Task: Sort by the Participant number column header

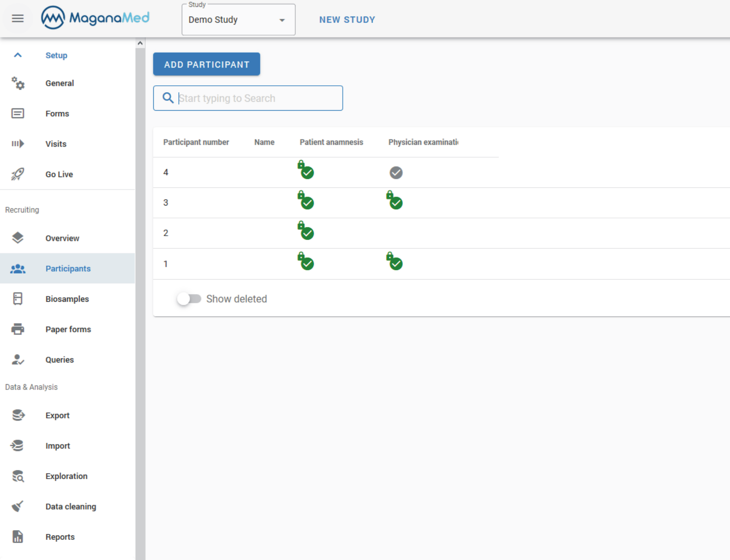Action: pyautogui.click(x=196, y=142)
